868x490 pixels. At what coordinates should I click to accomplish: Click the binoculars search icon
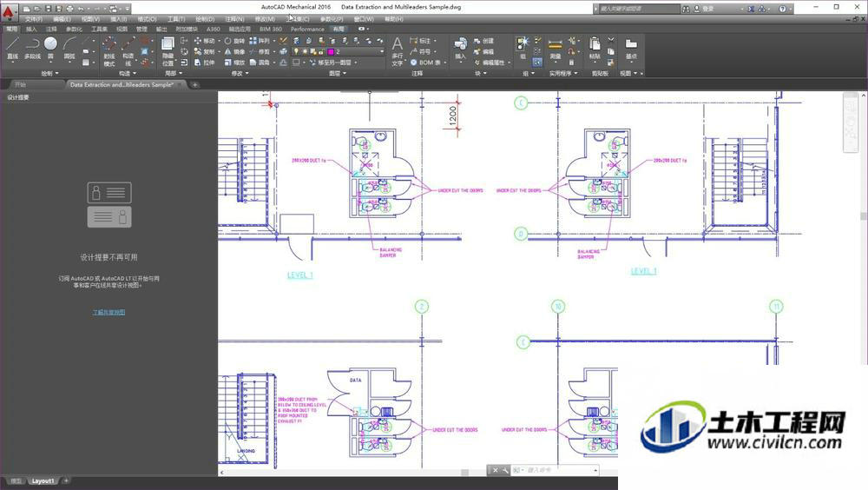click(686, 9)
